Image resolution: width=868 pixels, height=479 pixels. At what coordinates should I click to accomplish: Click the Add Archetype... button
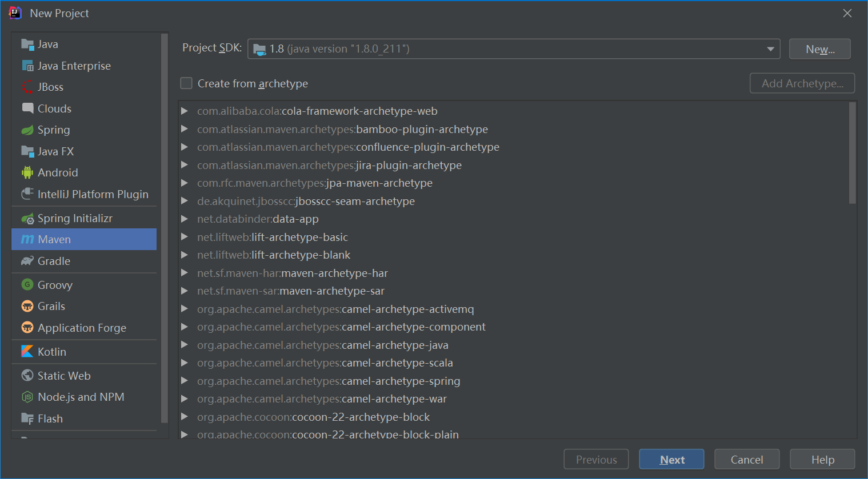point(802,83)
